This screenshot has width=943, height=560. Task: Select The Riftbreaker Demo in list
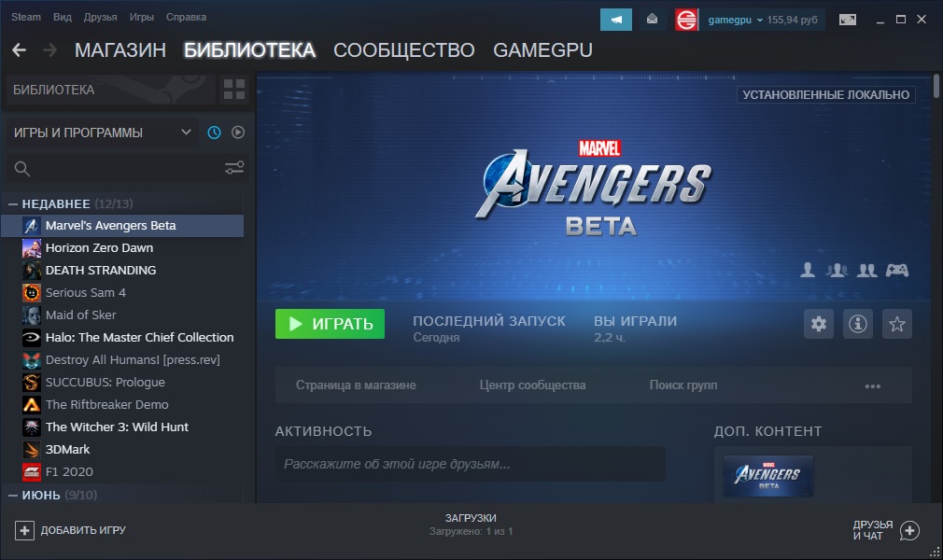[x=122, y=404]
